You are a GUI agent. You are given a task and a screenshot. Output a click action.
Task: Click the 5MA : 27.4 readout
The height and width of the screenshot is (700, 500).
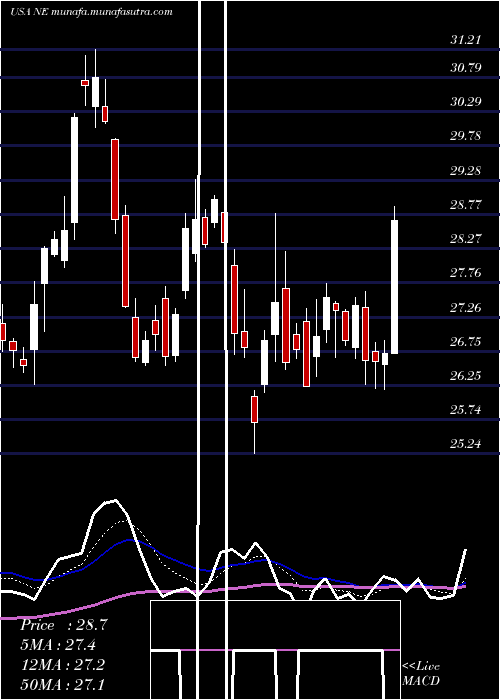(58, 645)
